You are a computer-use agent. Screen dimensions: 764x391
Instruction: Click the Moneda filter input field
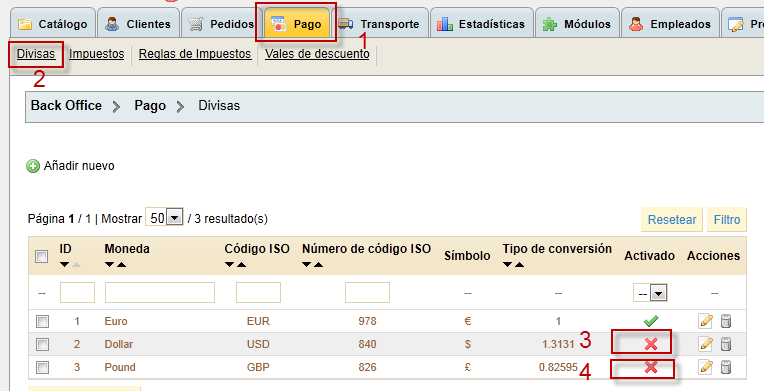coord(160,293)
